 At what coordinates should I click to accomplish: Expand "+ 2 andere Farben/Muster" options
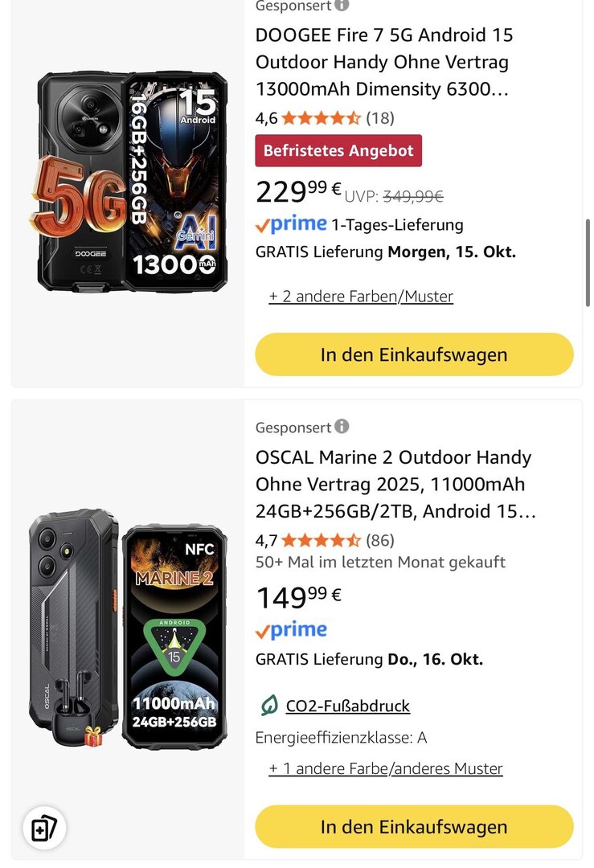pyautogui.click(x=361, y=297)
